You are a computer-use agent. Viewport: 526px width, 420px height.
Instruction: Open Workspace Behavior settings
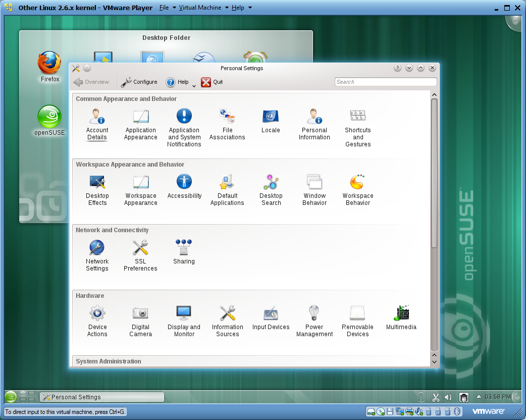[x=358, y=190]
